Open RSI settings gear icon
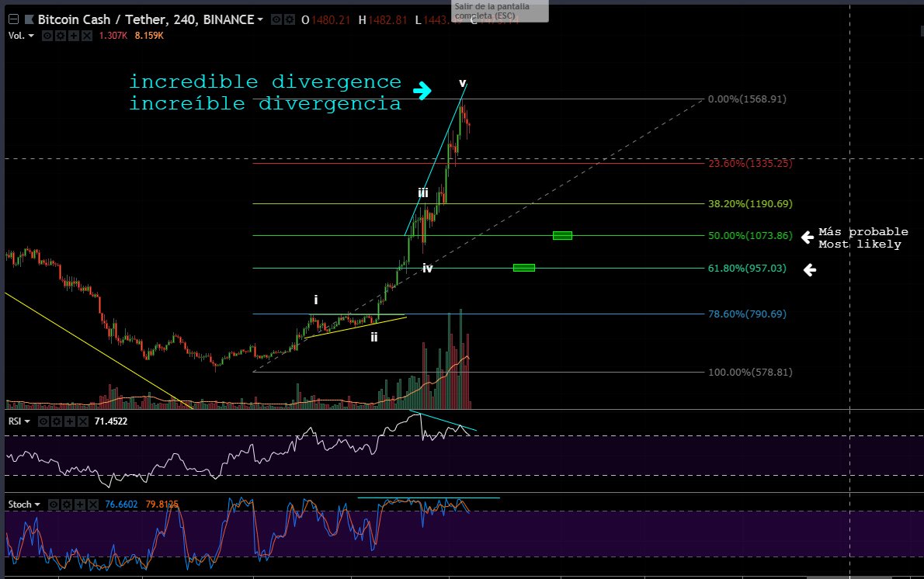The image size is (924, 579). pos(56,421)
